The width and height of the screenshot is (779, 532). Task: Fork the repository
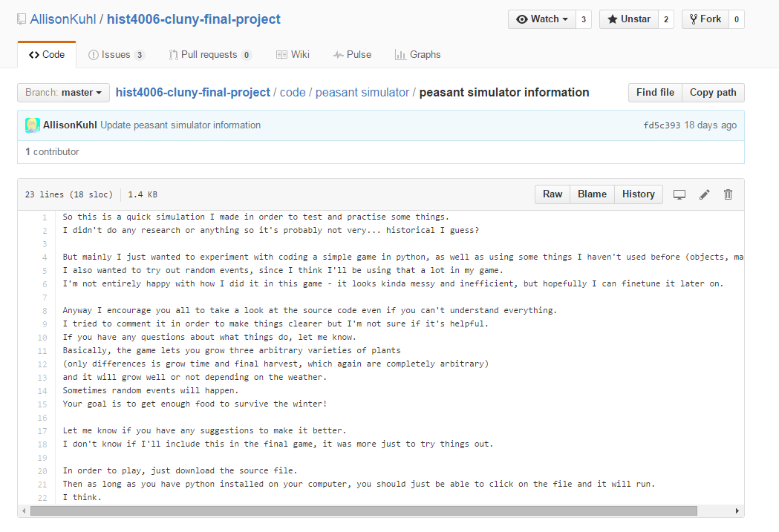[x=705, y=19]
